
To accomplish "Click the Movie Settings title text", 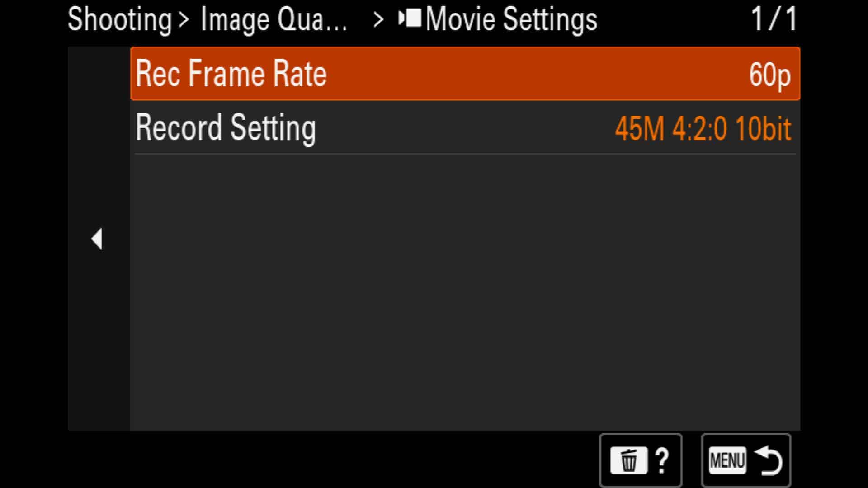I will point(511,20).
